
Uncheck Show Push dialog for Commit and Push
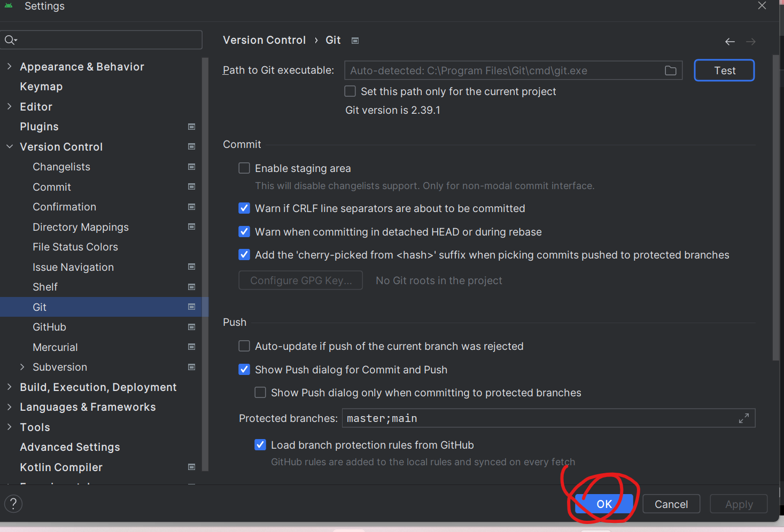point(244,370)
